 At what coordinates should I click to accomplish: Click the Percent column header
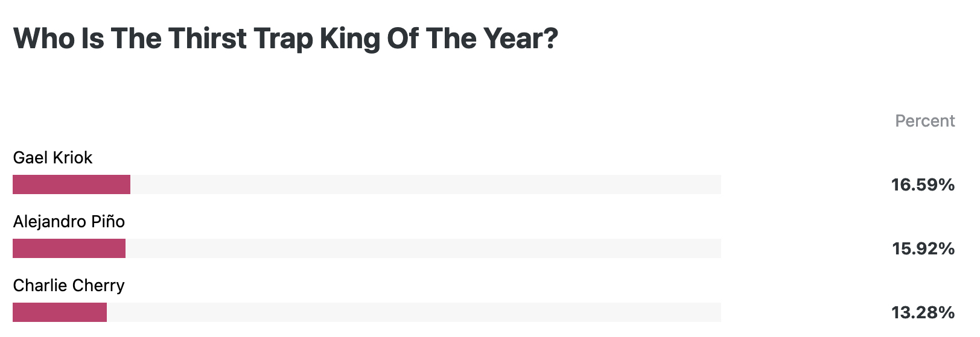click(924, 121)
